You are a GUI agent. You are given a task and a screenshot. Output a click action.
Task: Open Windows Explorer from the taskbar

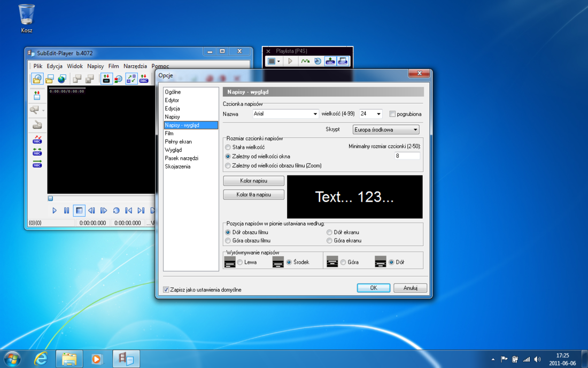click(69, 359)
